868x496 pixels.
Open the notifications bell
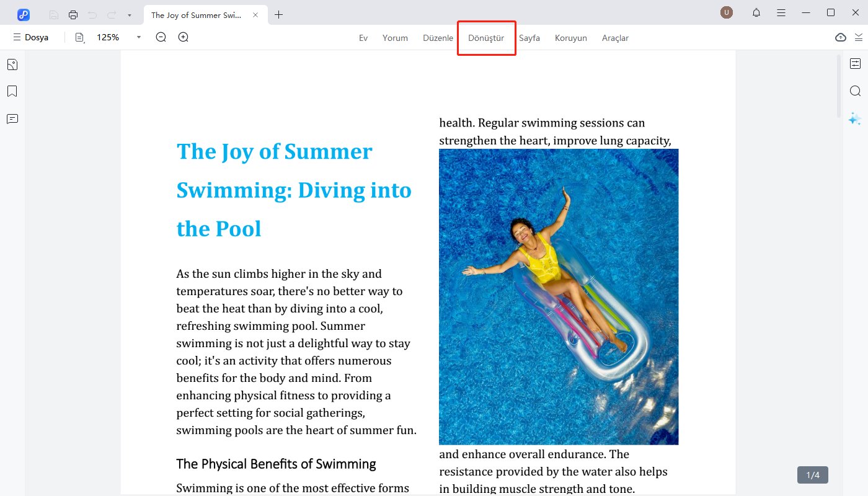pyautogui.click(x=756, y=13)
